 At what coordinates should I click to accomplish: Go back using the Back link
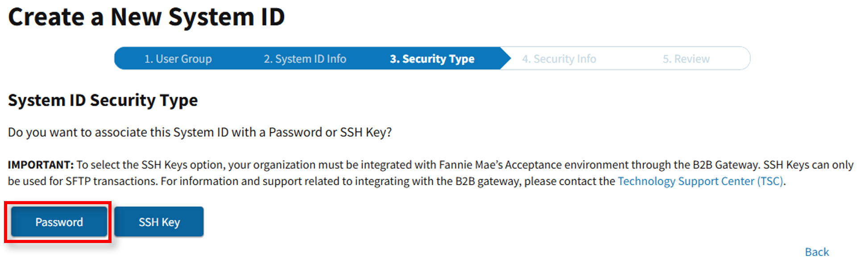pyautogui.click(x=816, y=252)
